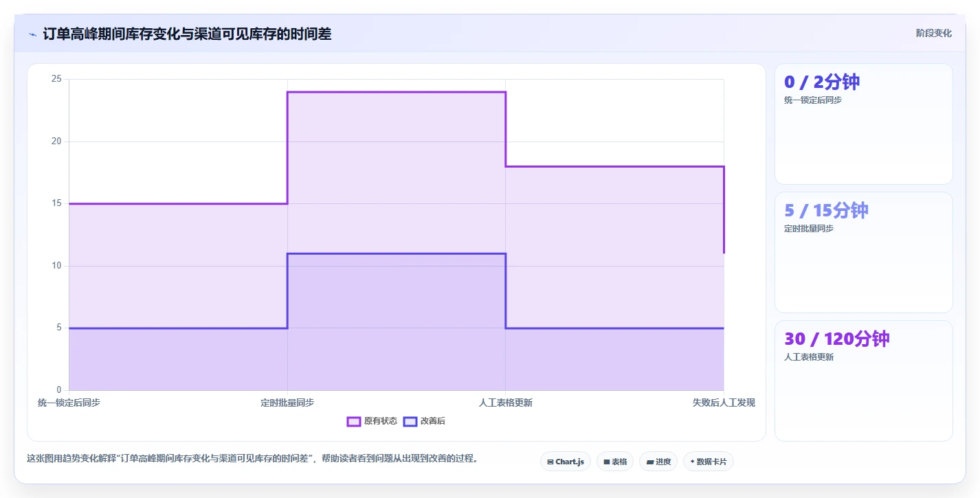This screenshot has width=980, height=498.
Task: Click the 定时批量同步 x-axis label
Action: (x=287, y=403)
